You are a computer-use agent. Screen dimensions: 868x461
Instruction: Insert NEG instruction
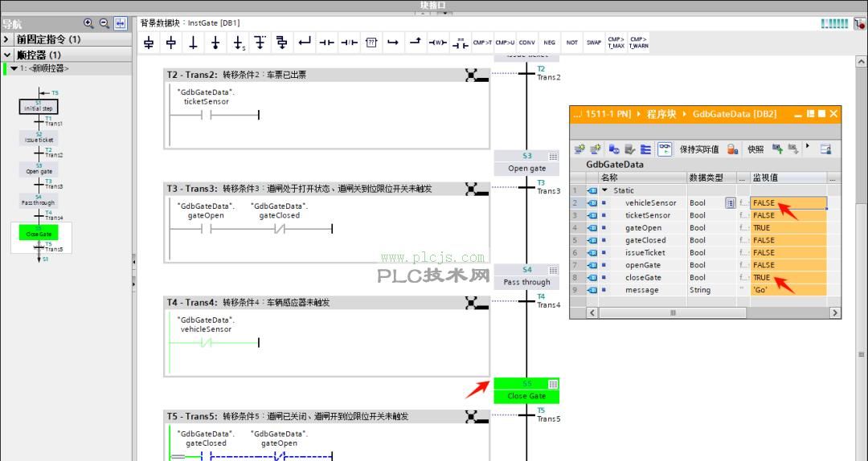click(x=549, y=42)
